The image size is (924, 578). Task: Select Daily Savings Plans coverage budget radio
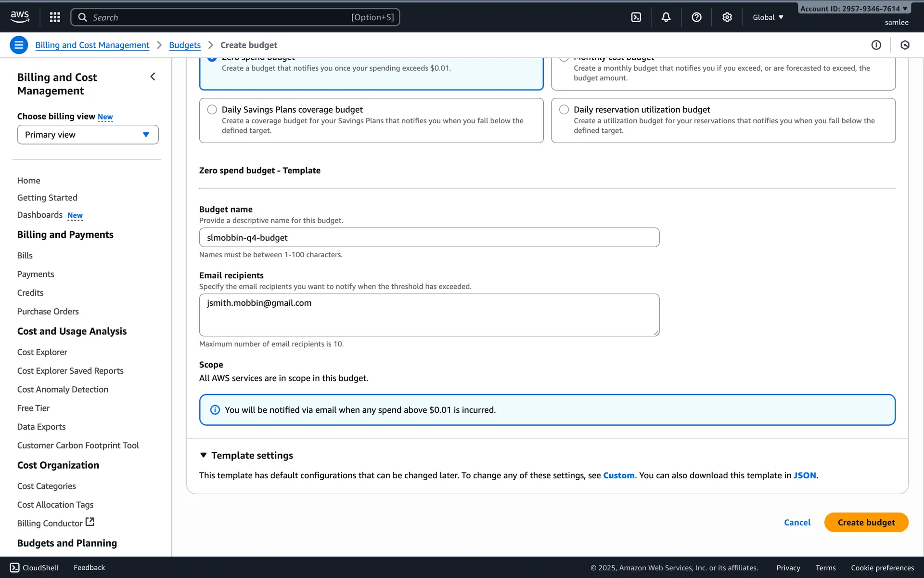[x=212, y=110]
